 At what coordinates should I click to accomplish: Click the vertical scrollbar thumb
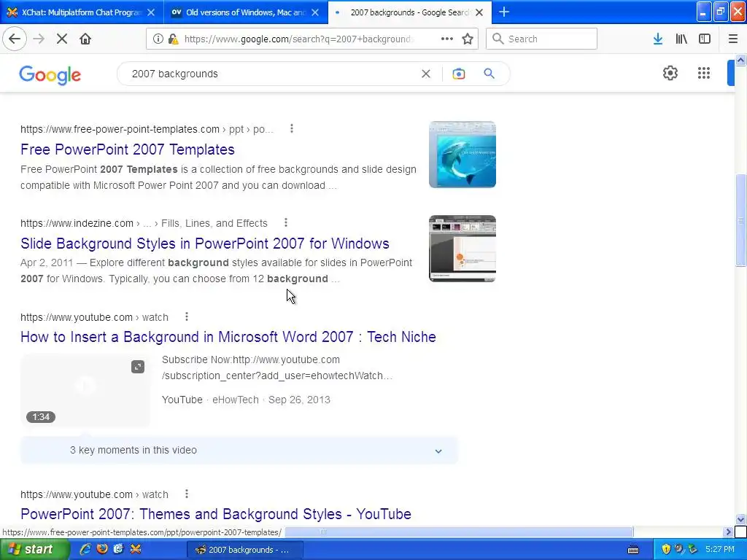(740, 220)
